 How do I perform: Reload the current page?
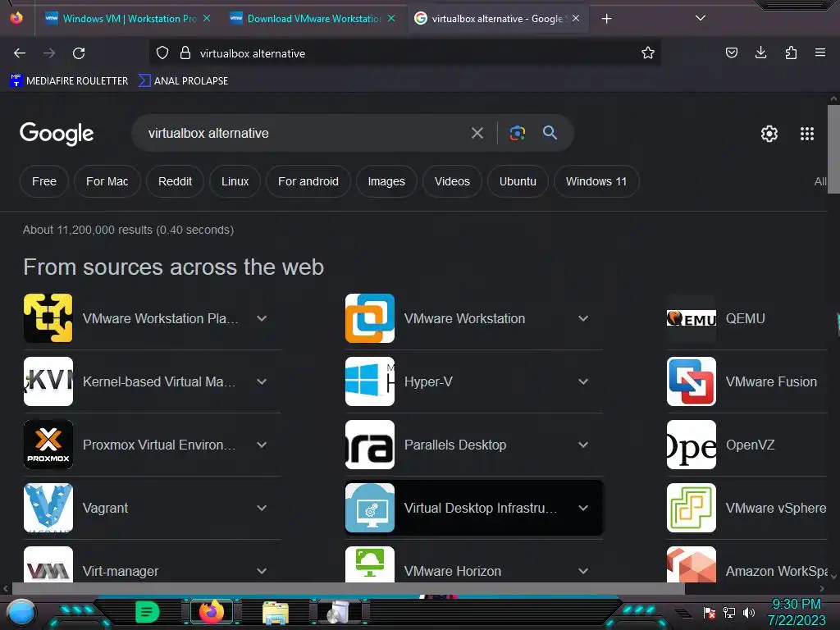click(79, 53)
